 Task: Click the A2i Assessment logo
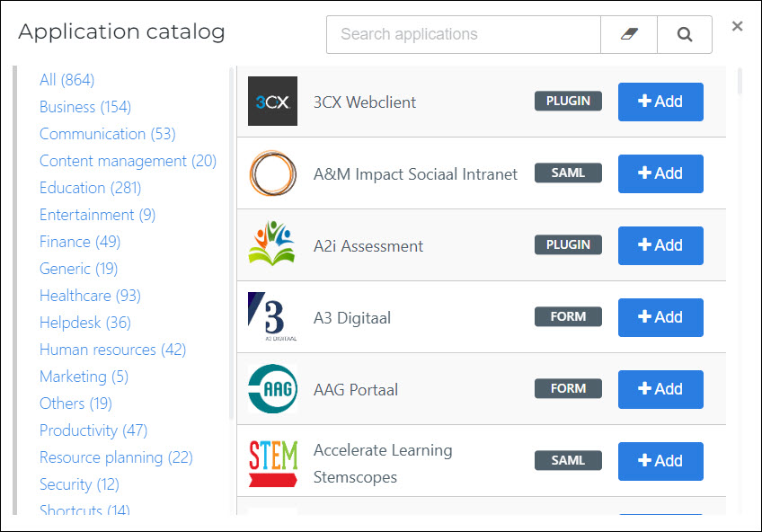coord(272,244)
